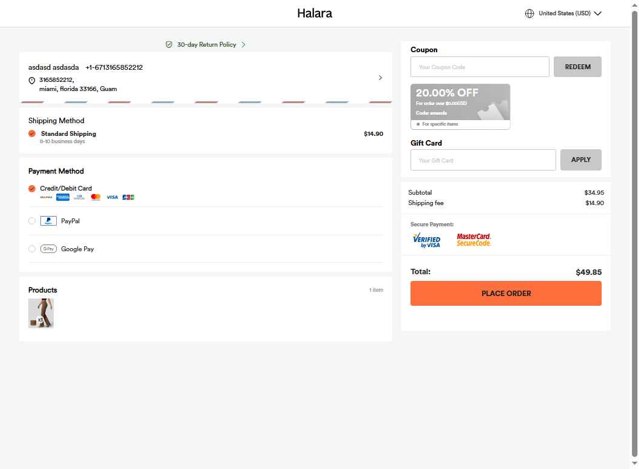
Task: Focus the Coupon Code input field
Action: click(x=480, y=67)
